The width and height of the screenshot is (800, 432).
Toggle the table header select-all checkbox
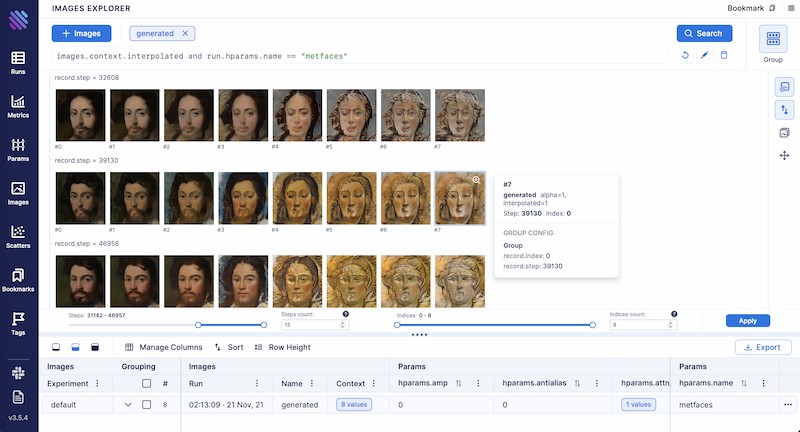[x=147, y=383]
